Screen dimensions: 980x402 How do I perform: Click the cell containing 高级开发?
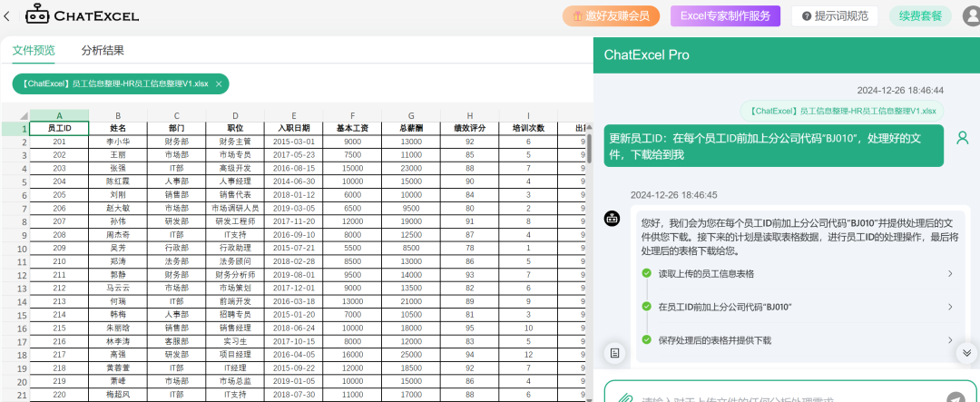pos(235,168)
